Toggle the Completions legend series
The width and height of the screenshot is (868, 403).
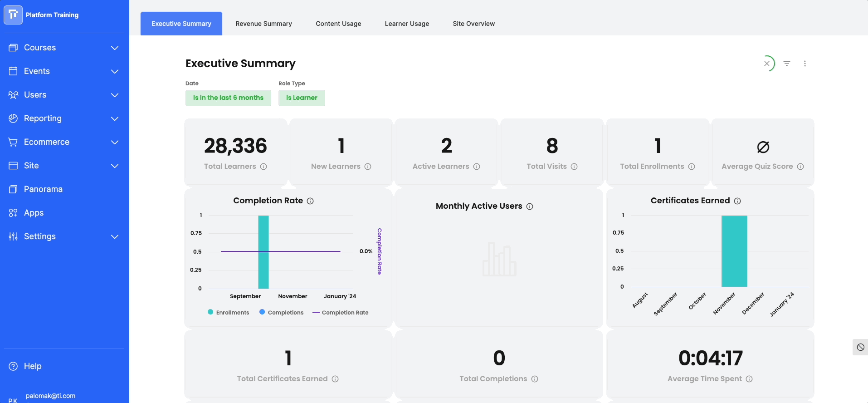pyautogui.click(x=282, y=312)
